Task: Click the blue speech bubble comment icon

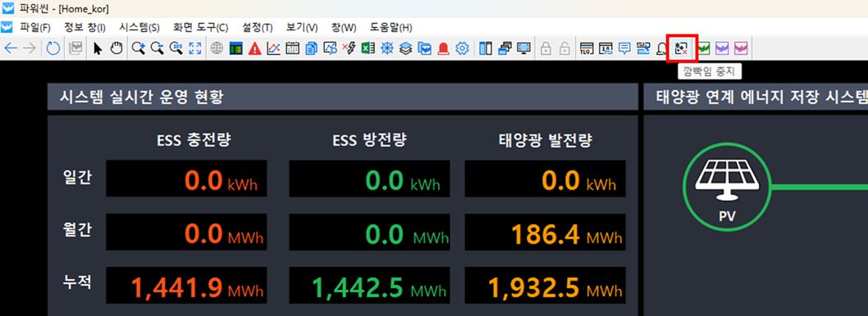Action: pyautogui.click(x=625, y=48)
